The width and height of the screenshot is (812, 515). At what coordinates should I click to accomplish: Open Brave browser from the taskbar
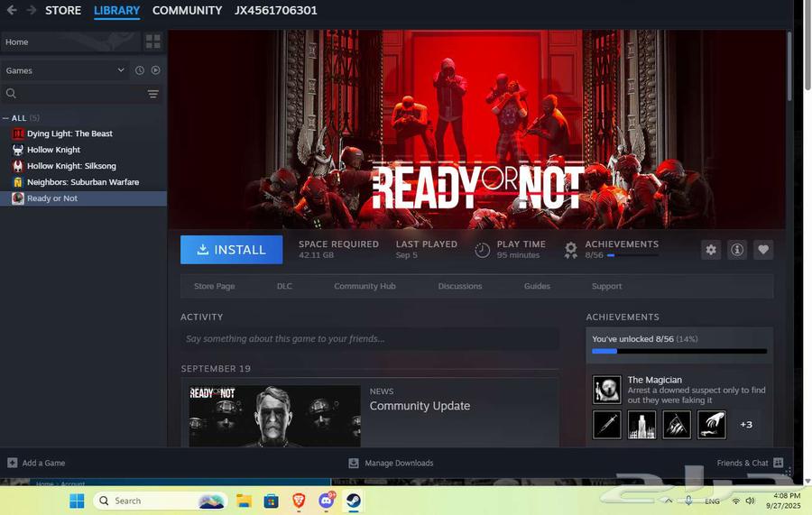(x=299, y=501)
